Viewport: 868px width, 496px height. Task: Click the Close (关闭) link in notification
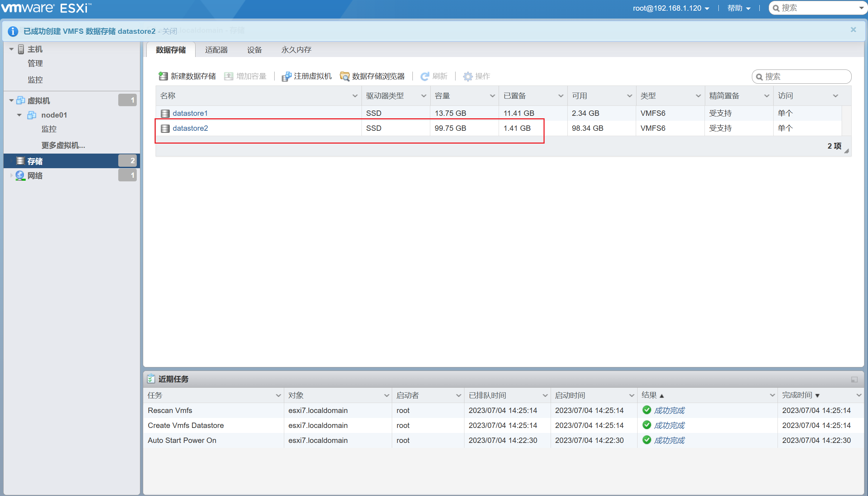pos(170,31)
